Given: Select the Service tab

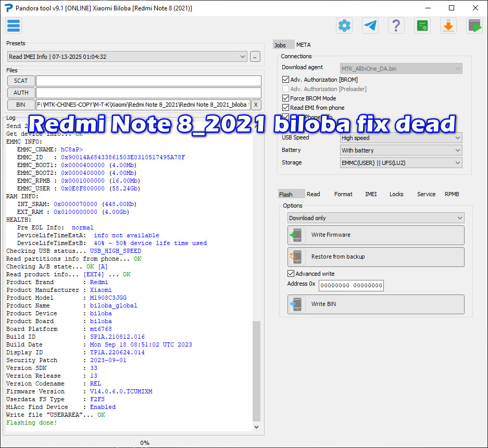Looking at the screenshot, I should coord(426,194).
